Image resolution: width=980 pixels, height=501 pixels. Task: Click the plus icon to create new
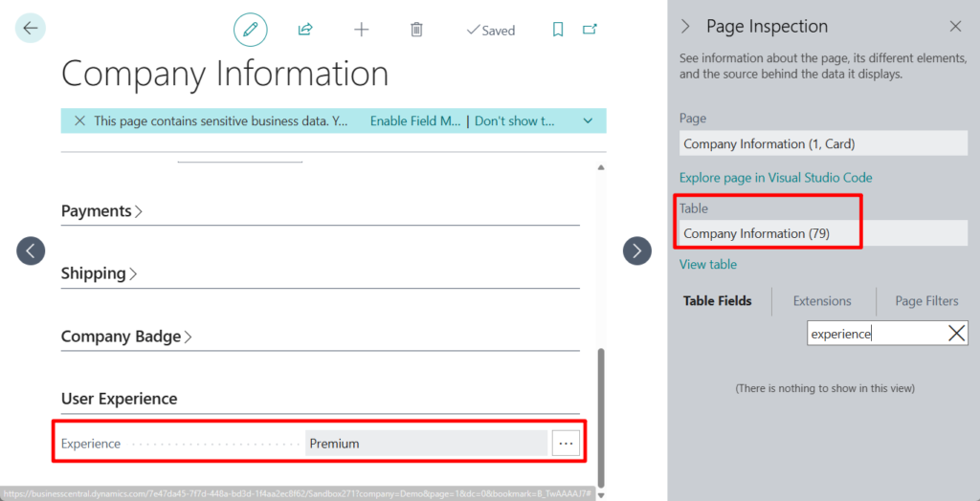pos(361,30)
